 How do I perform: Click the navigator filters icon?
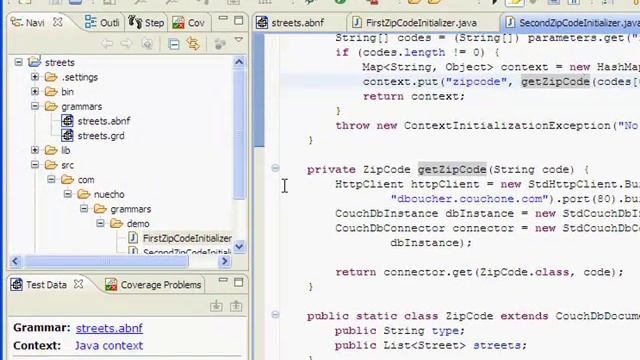click(x=220, y=44)
